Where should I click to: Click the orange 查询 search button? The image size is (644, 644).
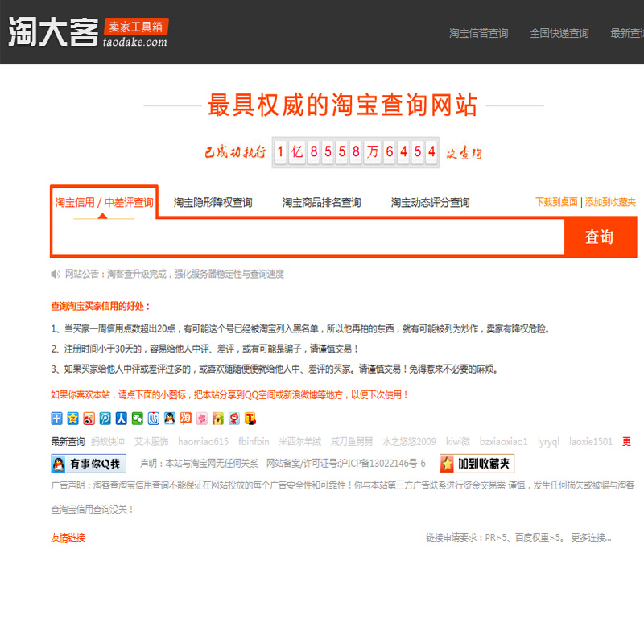[x=600, y=237]
